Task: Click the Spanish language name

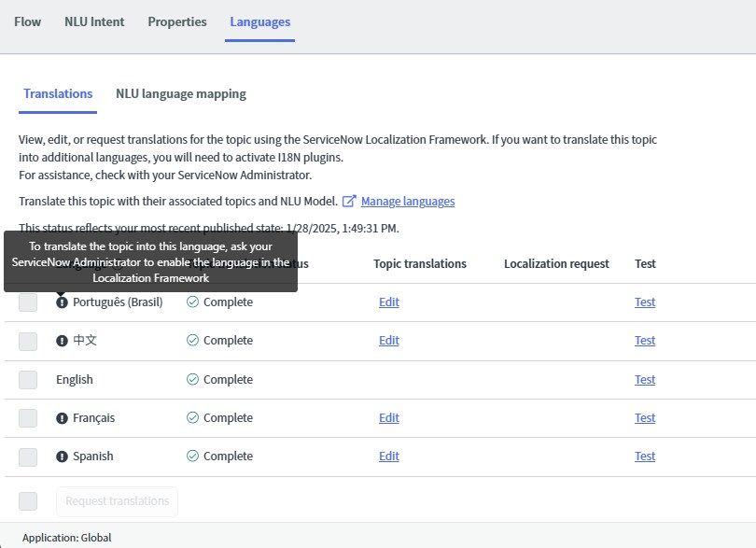Action: pos(93,457)
